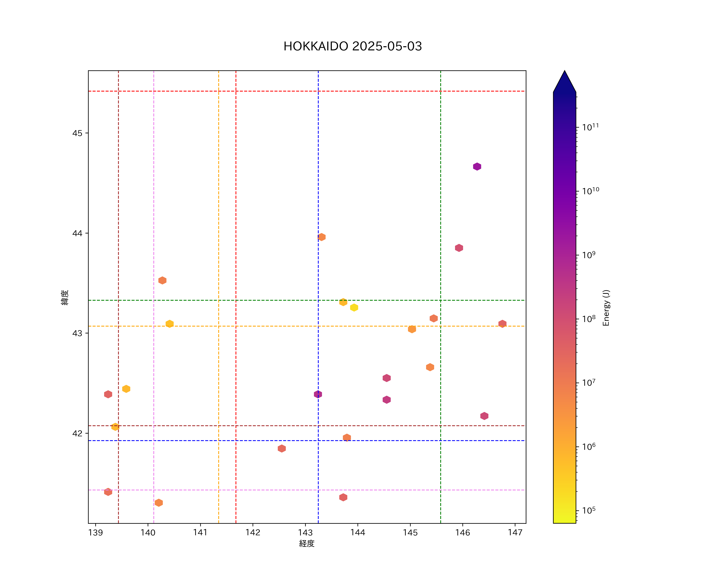Click the hexagon marker near longitude 142.5
Image resolution: width=706 pixels, height=588 pixels.
(282, 448)
